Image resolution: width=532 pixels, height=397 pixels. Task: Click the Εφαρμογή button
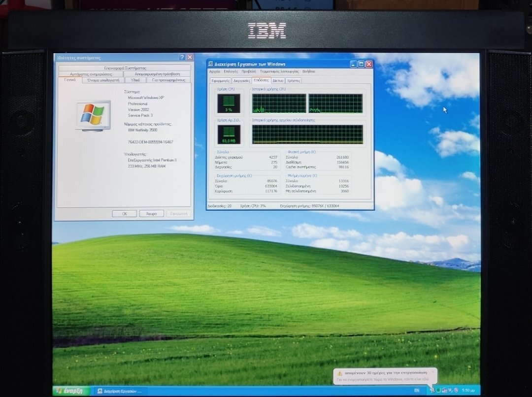click(x=178, y=214)
